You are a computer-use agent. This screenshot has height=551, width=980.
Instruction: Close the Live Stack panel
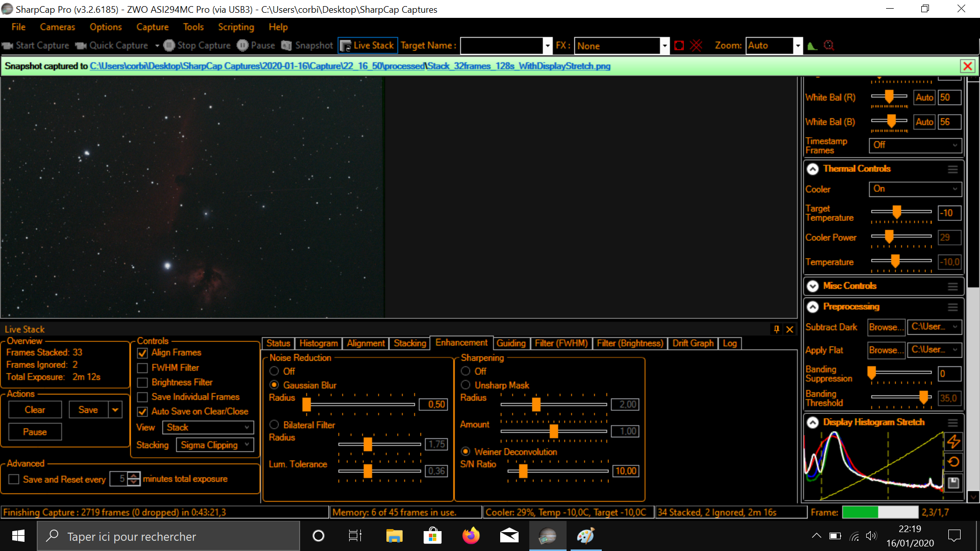pos(790,329)
